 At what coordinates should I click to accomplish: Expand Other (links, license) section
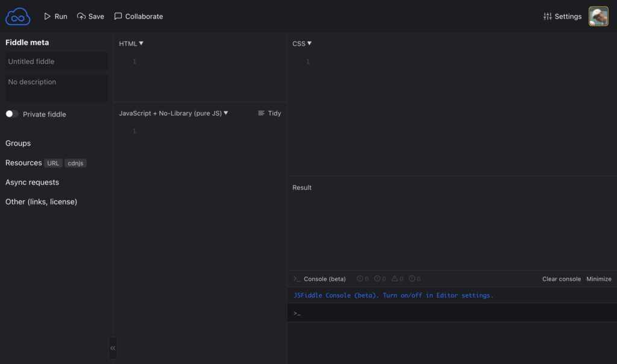point(41,202)
